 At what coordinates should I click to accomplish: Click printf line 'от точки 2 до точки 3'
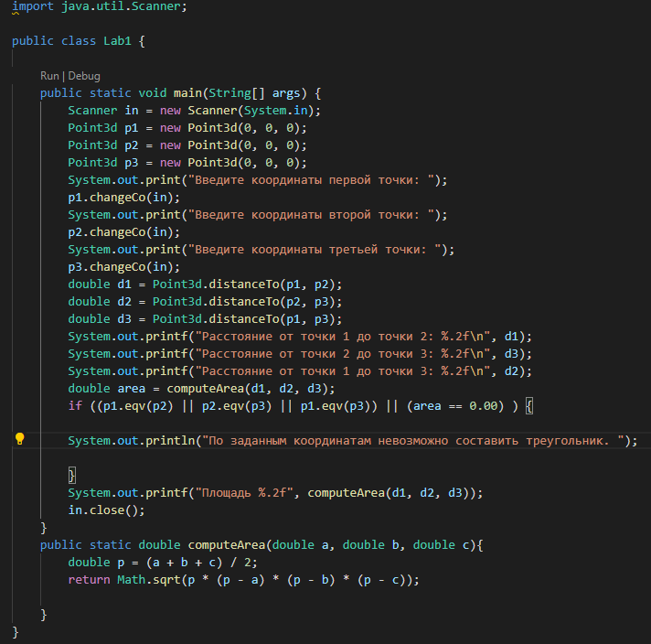pos(300,354)
